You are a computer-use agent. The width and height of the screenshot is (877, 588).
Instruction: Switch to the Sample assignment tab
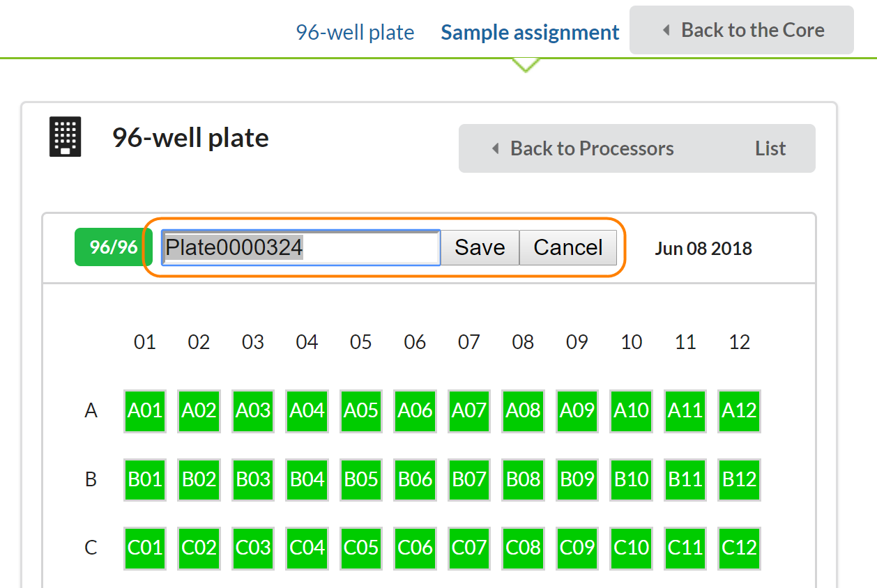pyautogui.click(x=530, y=33)
